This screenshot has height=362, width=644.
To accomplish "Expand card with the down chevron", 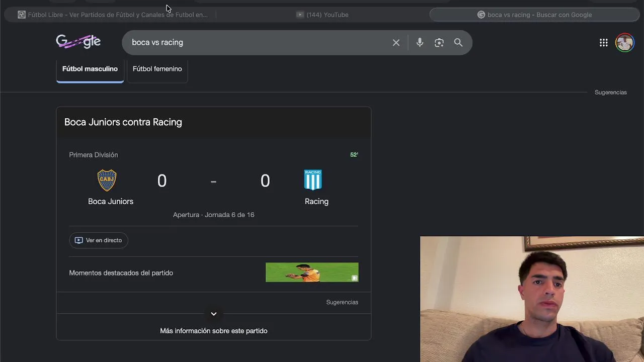I will pyautogui.click(x=214, y=314).
